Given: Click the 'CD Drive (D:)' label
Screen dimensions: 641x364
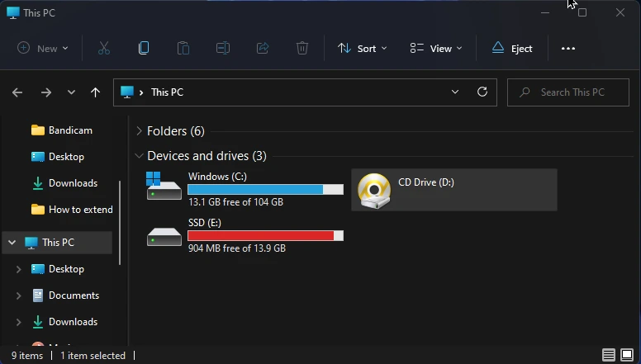Looking at the screenshot, I should click(x=426, y=182).
